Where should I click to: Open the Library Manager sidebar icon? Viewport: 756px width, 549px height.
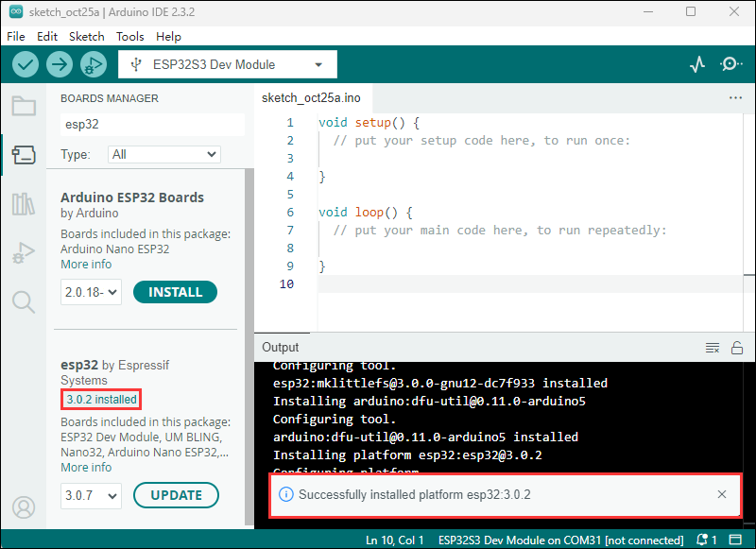[x=24, y=204]
